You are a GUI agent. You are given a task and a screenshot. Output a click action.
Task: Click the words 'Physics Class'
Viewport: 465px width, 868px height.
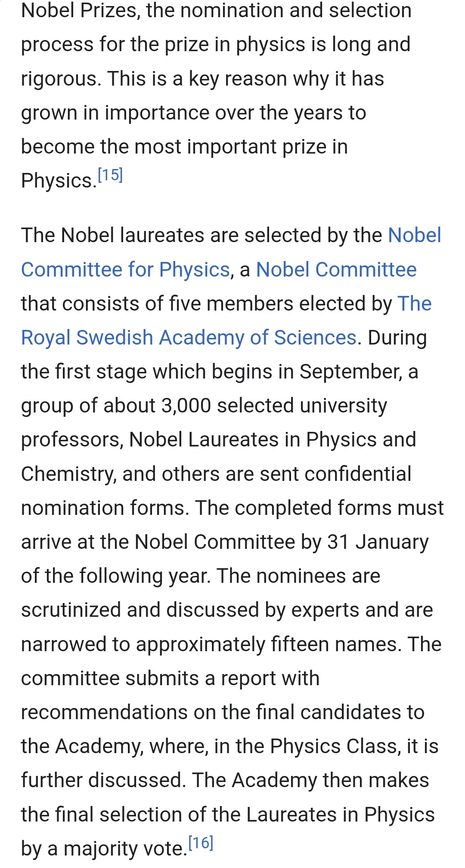point(334,747)
